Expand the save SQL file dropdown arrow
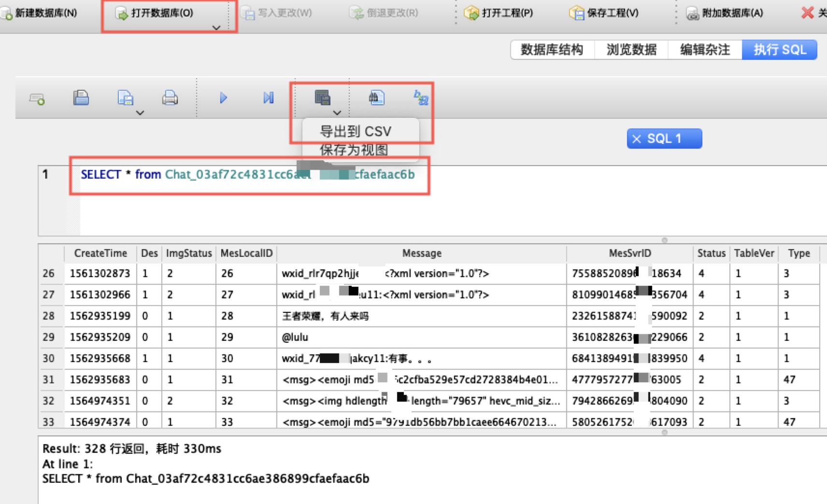 click(x=140, y=113)
